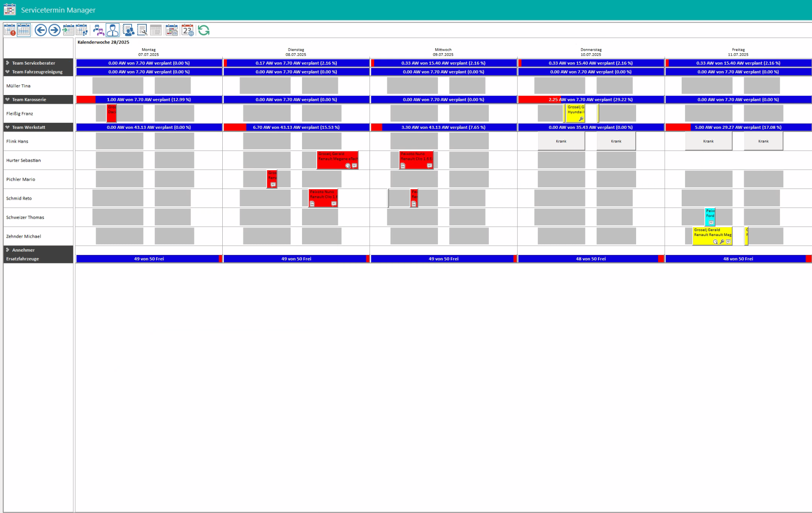Open the notebook with people icon
The image size is (812, 513).
(x=128, y=30)
